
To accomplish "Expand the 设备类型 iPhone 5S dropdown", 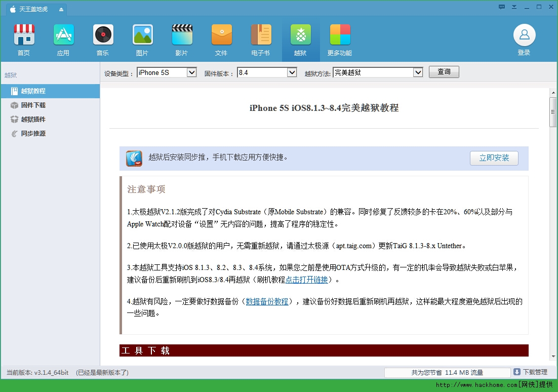I will [x=191, y=72].
